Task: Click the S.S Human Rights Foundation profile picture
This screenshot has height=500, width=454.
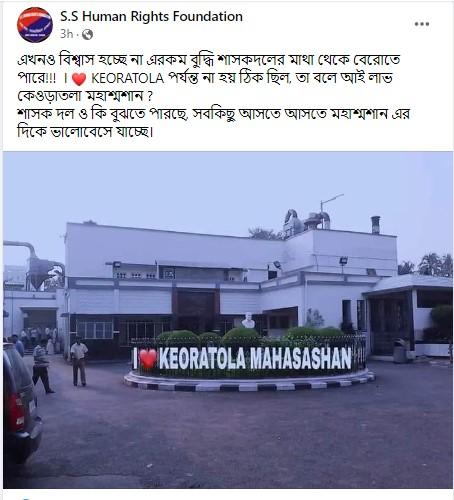Action: tap(35, 25)
